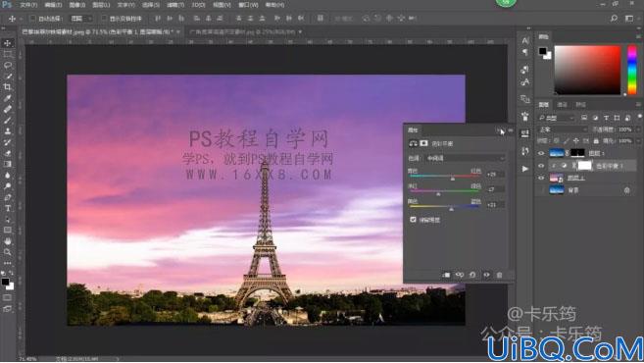The image size is (644, 363).
Task: Open the Actions play icon in panel strip
Action: pyautogui.click(x=524, y=169)
